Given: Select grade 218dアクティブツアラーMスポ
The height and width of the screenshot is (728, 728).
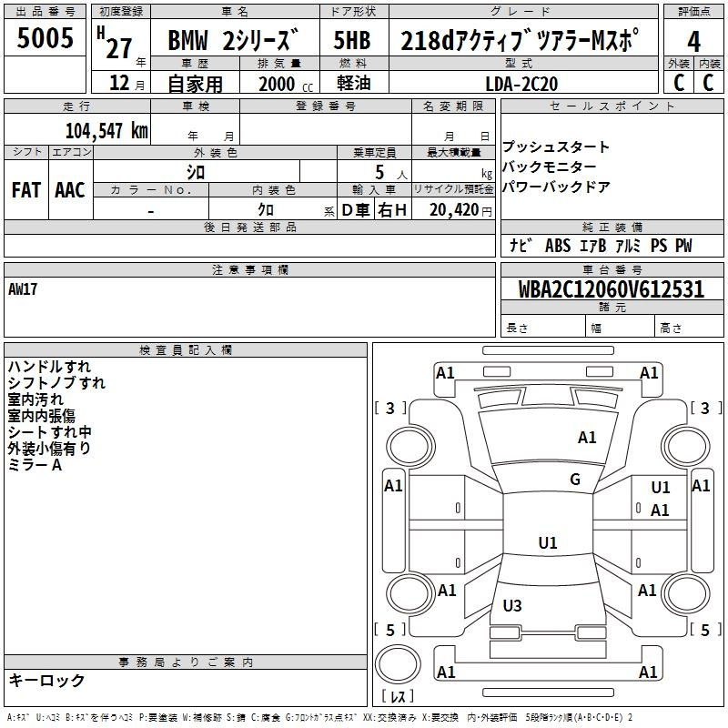Looking at the screenshot, I should (520, 40).
